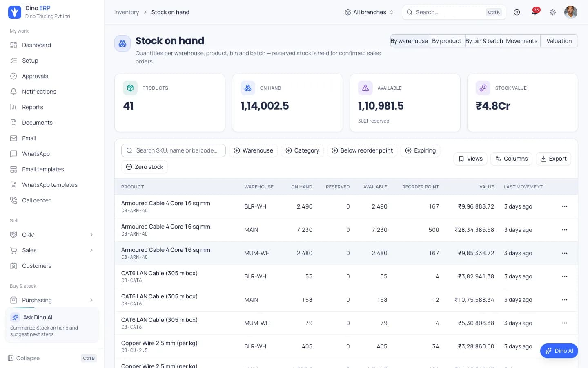Toggle the Below reorder point filter

[362, 150]
